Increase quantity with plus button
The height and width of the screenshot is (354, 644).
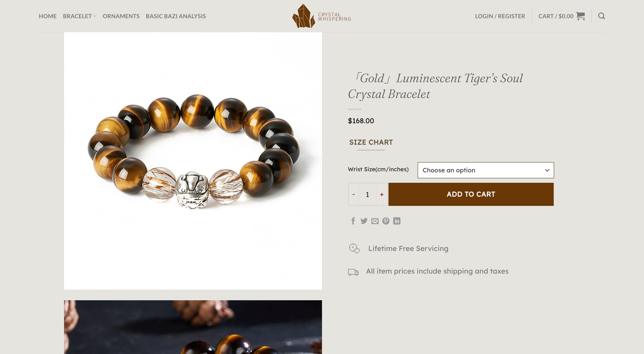pos(382,194)
